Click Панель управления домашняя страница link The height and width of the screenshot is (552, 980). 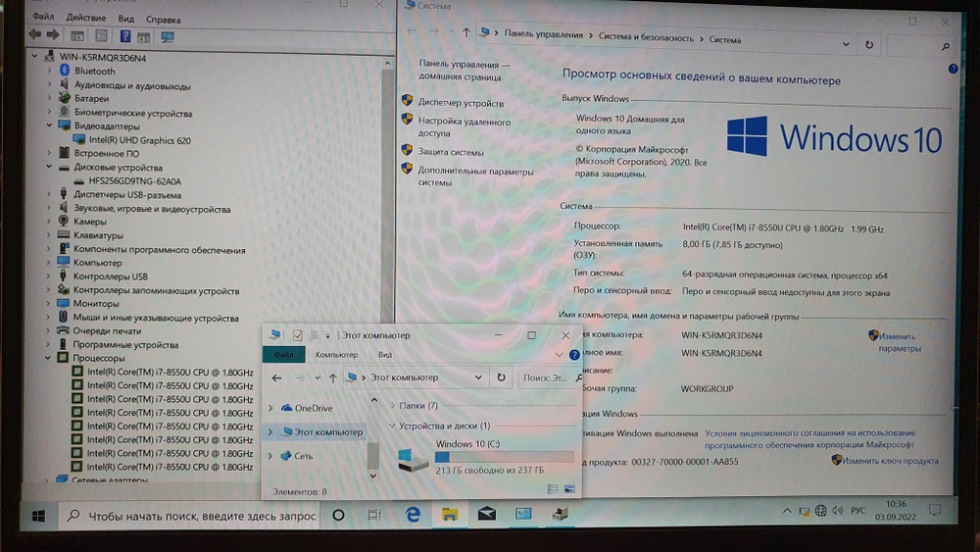(464, 71)
